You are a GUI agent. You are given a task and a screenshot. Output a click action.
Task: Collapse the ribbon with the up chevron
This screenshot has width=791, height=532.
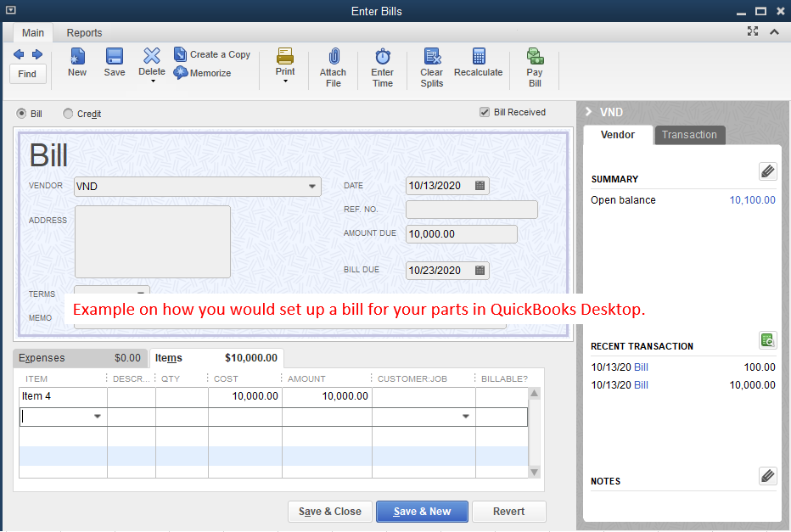(x=774, y=31)
